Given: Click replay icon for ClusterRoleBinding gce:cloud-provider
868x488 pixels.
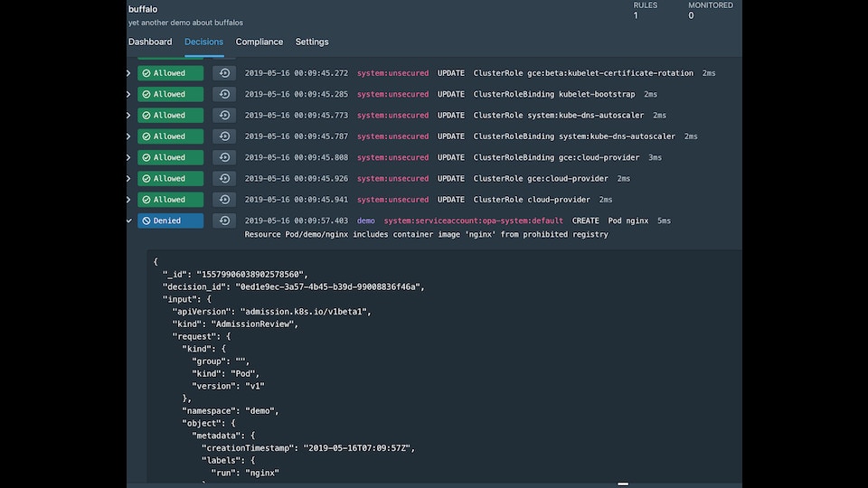Looking at the screenshot, I should pos(224,157).
